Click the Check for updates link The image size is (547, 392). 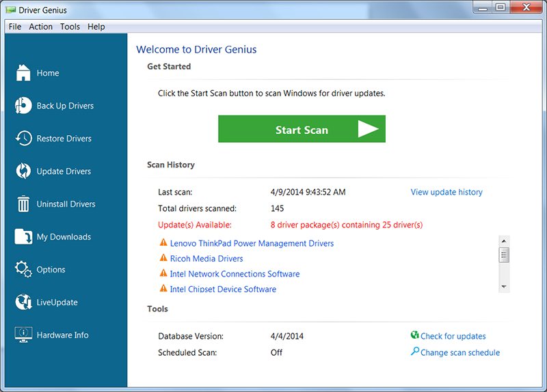tap(453, 336)
